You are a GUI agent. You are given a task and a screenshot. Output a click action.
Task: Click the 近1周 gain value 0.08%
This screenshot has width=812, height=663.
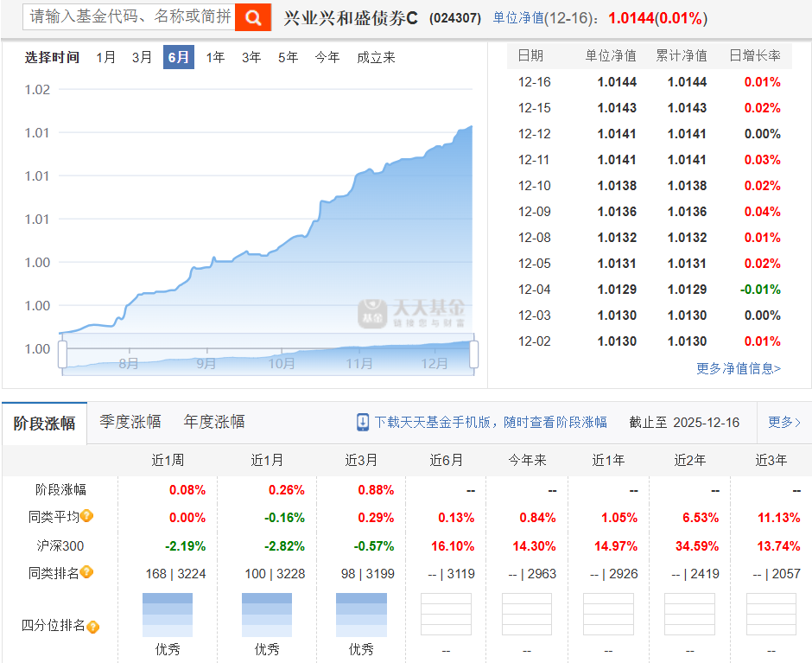point(187,490)
